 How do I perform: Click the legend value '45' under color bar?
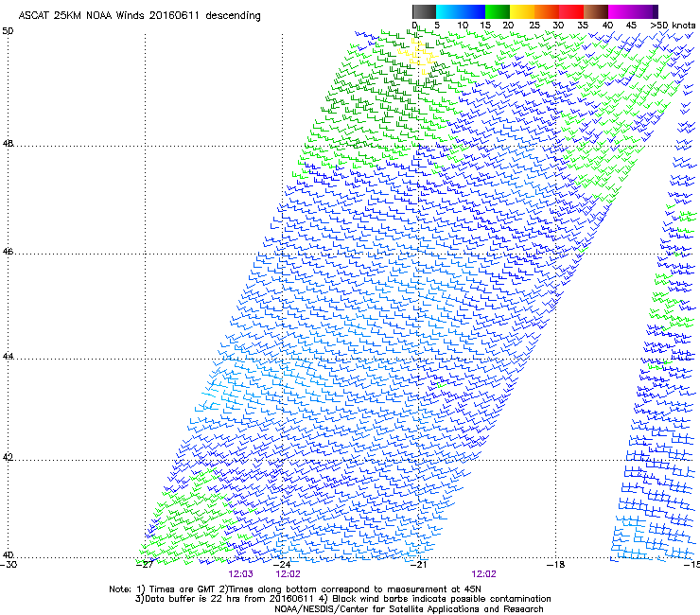[631, 26]
